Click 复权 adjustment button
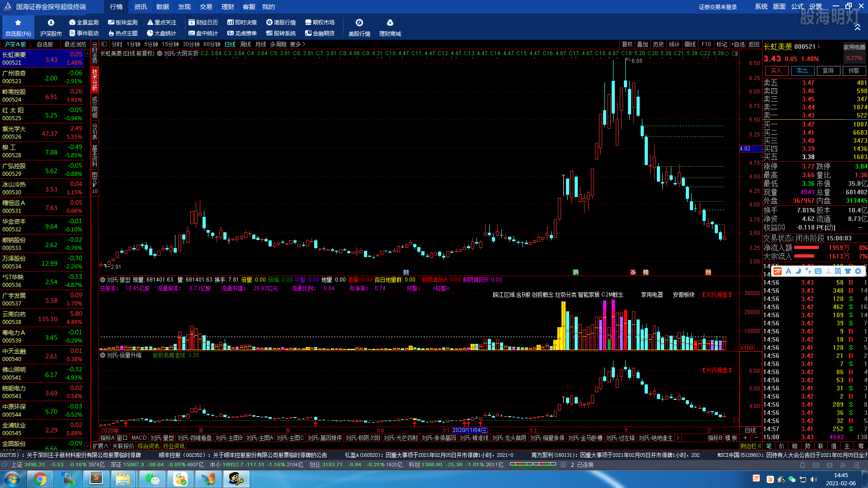 pos(627,44)
